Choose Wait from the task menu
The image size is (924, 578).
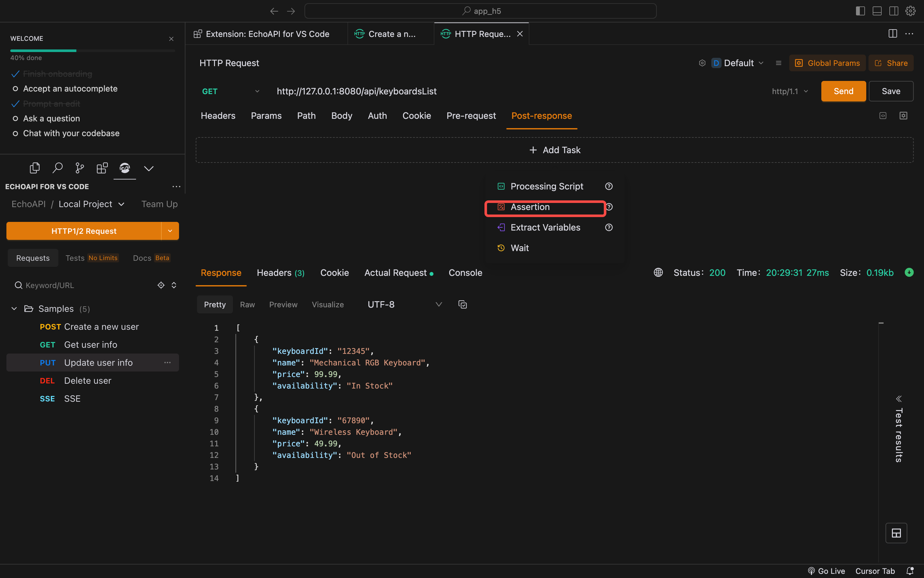pos(520,248)
